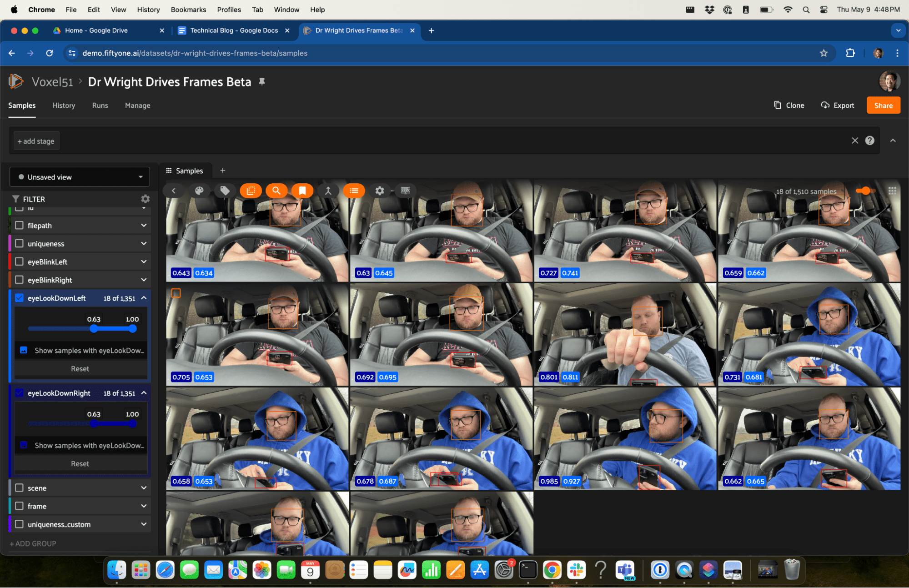909x588 pixels.
Task: Click the tag samples icon
Action: click(225, 191)
